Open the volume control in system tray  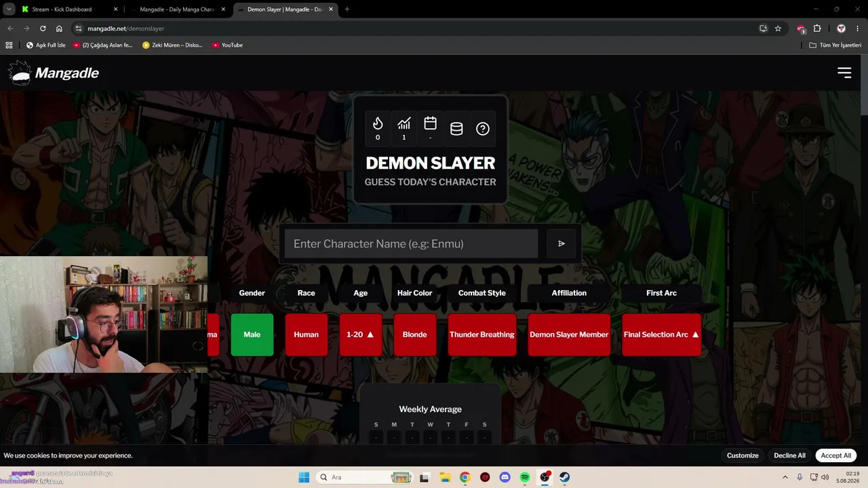click(825, 477)
